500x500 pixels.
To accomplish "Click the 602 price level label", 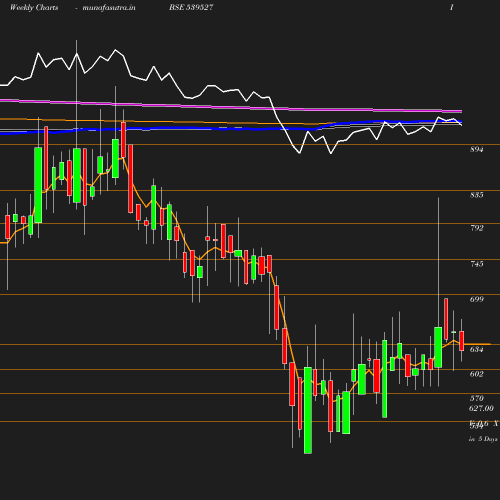I will pyautogui.click(x=477, y=374).
